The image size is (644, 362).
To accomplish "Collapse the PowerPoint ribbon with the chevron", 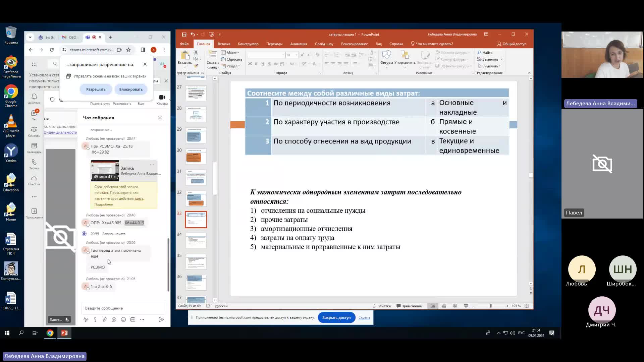I will 529,73.
